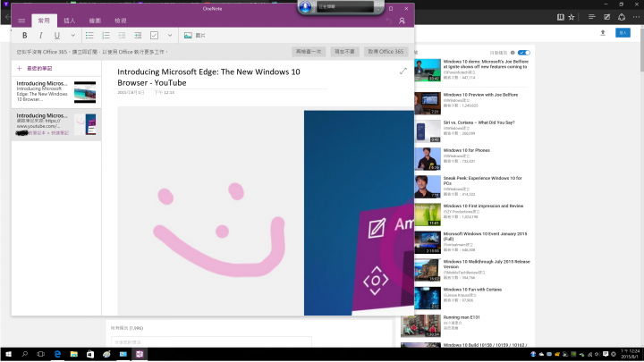Screen dimensions: 644x362
Task: Open File Explorer from the taskbar
Action: coord(74,354)
